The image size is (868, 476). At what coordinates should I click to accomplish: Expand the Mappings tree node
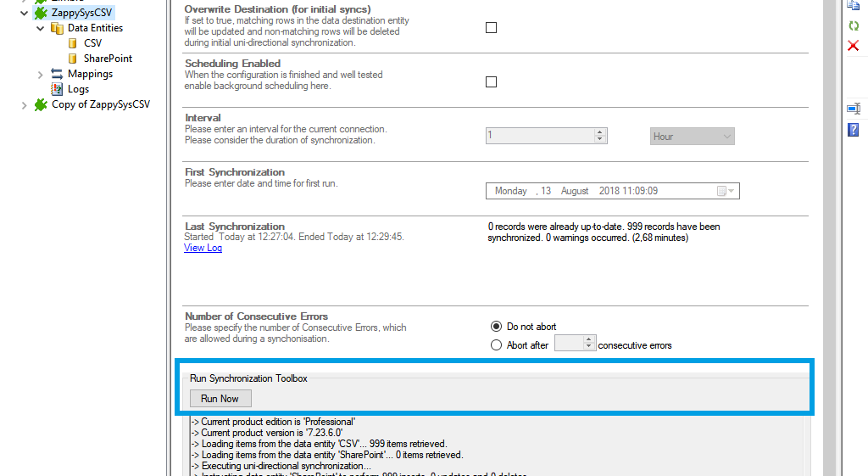[40, 75]
